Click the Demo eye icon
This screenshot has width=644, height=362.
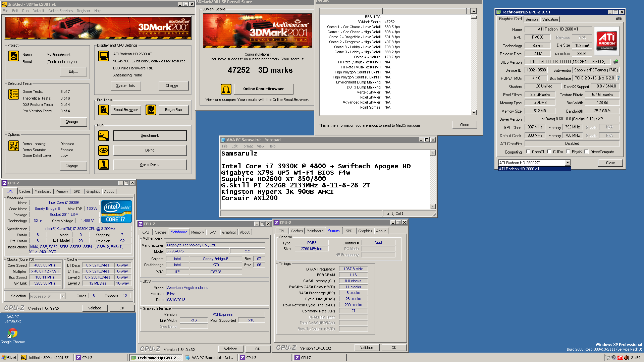[104, 150]
